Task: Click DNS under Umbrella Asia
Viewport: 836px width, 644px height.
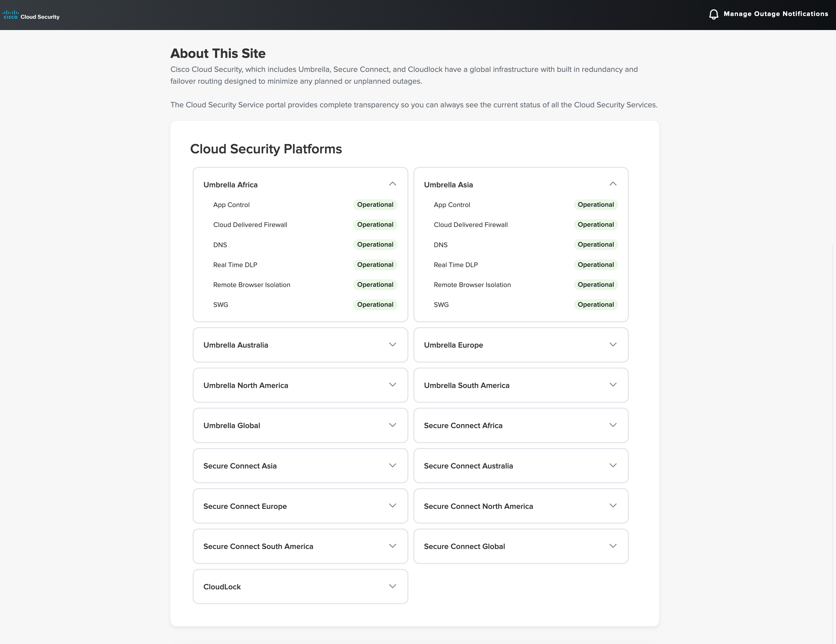Action: [441, 245]
